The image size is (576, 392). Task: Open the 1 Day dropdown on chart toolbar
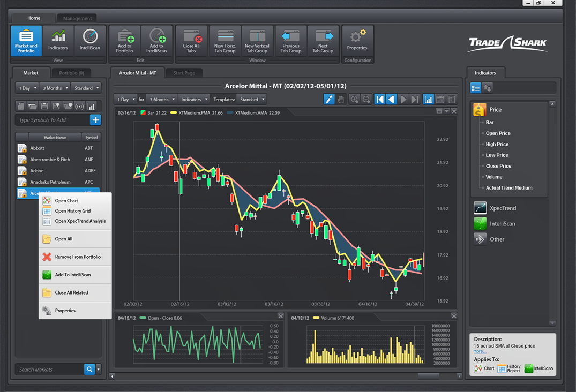[x=126, y=100]
